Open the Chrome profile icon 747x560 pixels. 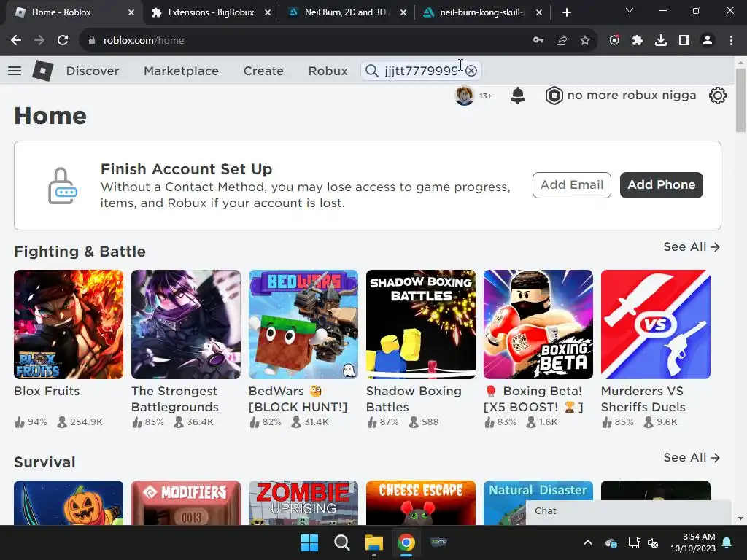pos(708,41)
